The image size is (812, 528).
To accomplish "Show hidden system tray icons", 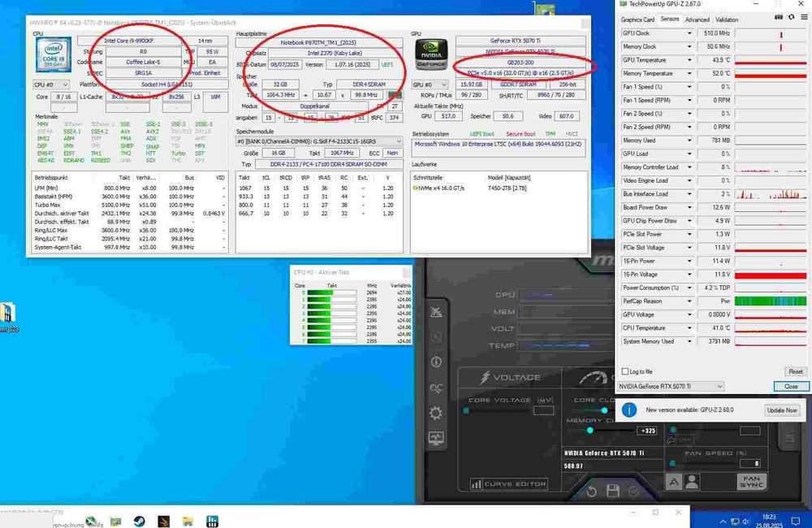I will coord(723,522).
